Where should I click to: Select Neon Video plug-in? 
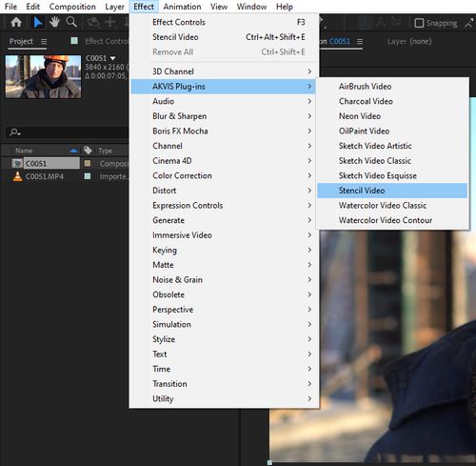pyautogui.click(x=392, y=116)
